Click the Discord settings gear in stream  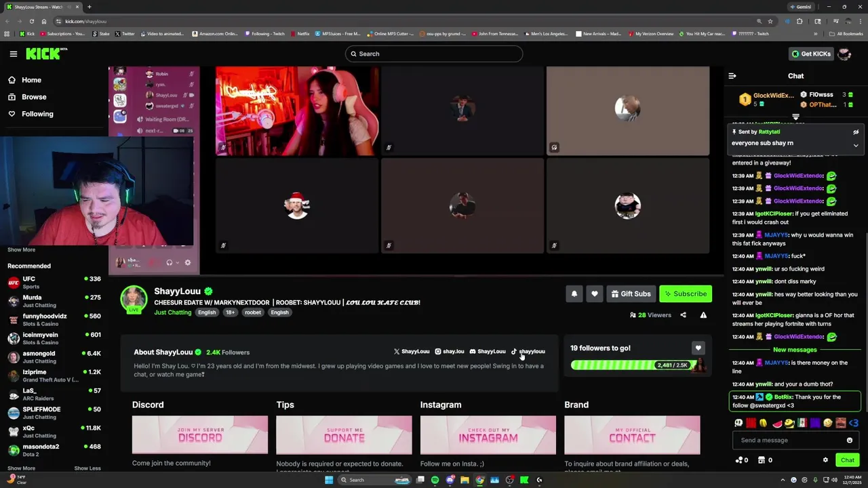pos(188,263)
